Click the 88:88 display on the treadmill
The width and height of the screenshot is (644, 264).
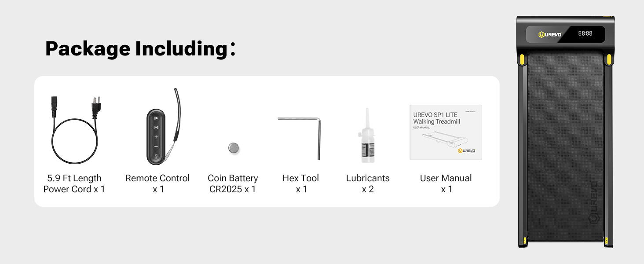coord(585,33)
